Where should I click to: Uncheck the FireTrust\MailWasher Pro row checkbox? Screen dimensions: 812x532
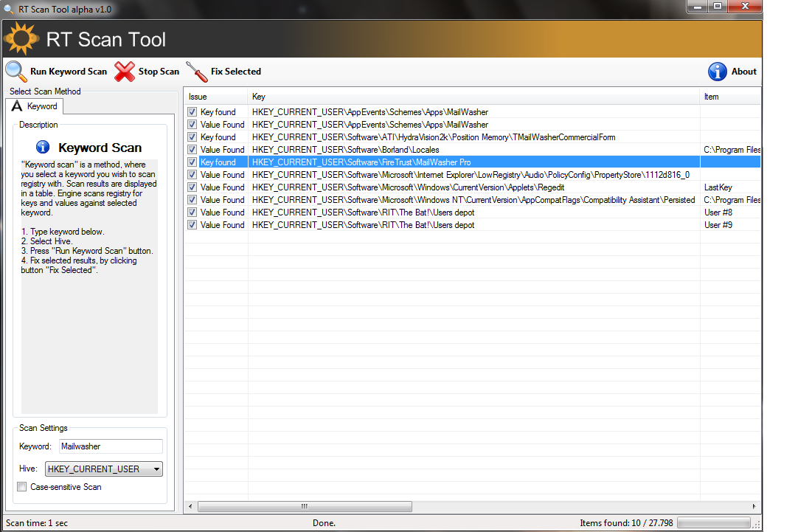click(192, 162)
